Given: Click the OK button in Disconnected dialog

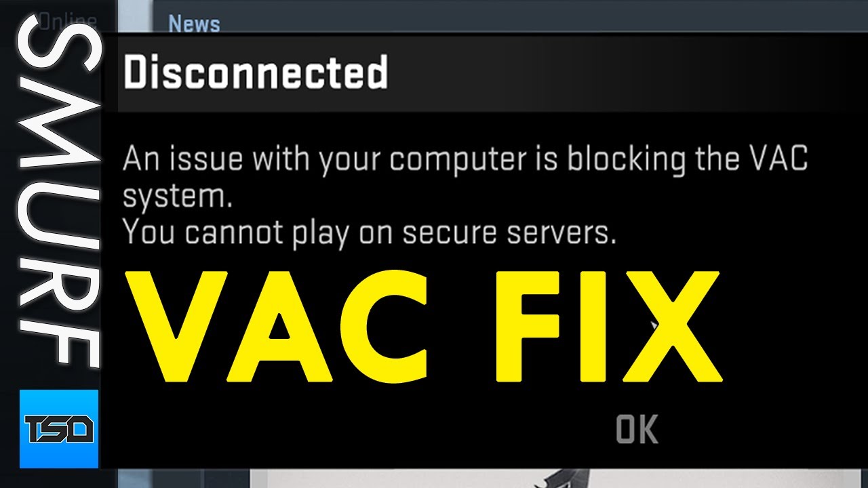Looking at the screenshot, I should [x=637, y=430].
